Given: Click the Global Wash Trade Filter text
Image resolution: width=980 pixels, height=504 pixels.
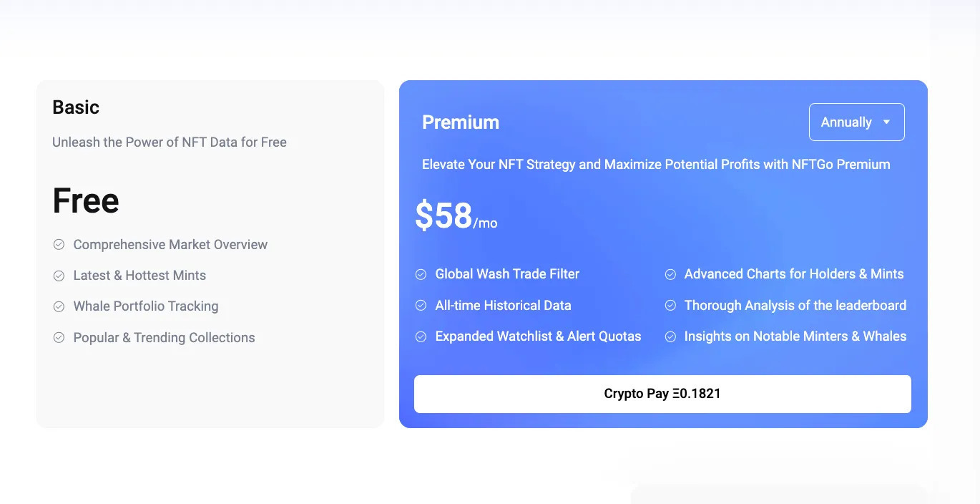Looking at the screenshot, I should 507,274.
